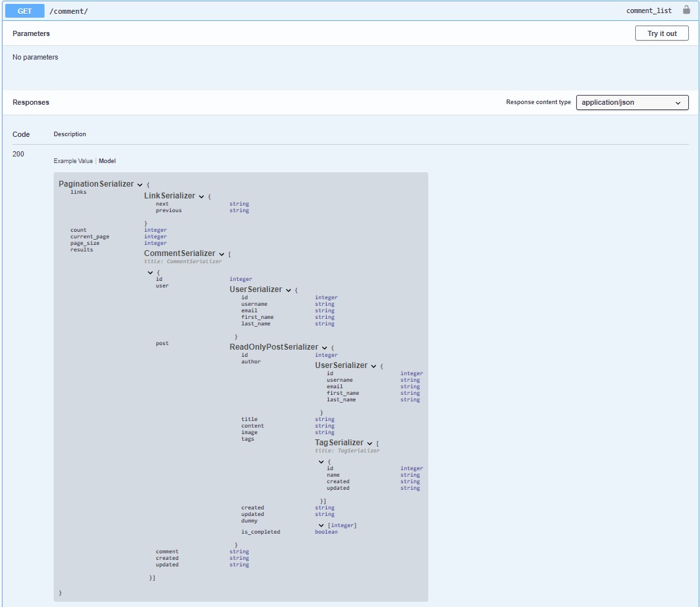Click the 200 response code
The image size is (700, 607).
[16, 153]
